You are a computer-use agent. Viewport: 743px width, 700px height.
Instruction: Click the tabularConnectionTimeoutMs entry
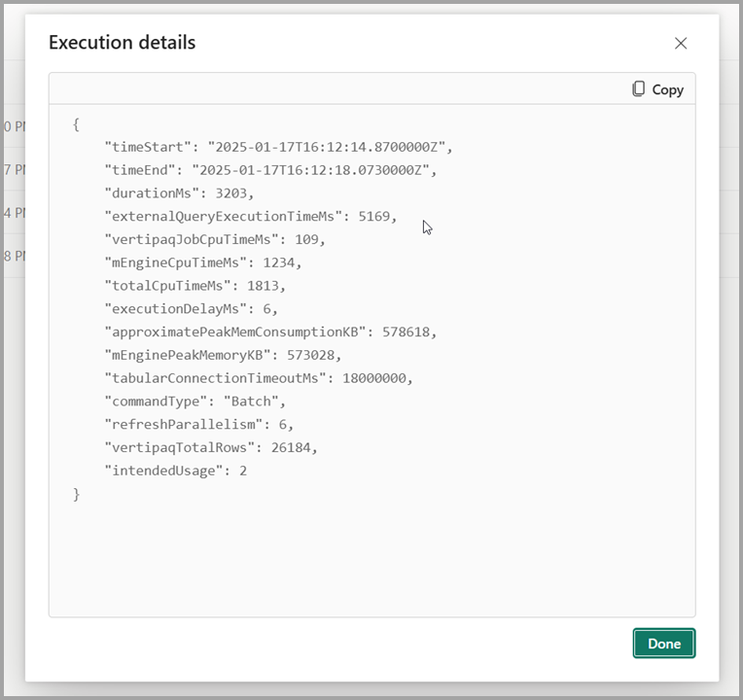[258, 378]
